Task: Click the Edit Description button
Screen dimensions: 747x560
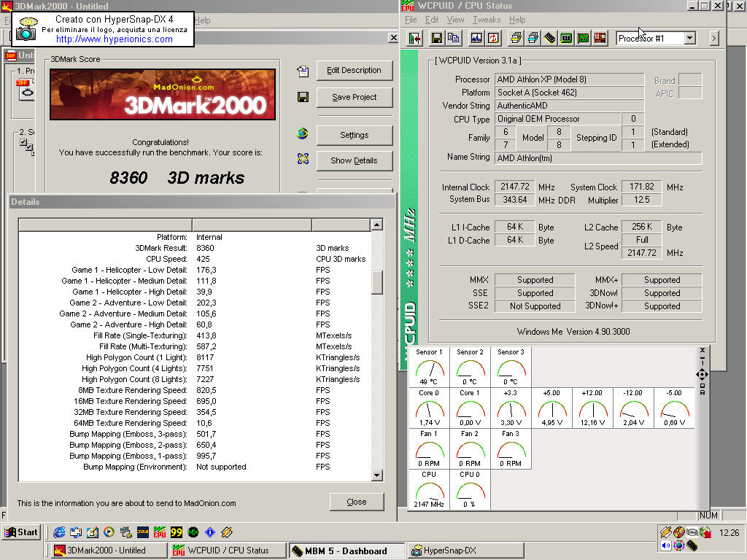Action: (355, 71)
